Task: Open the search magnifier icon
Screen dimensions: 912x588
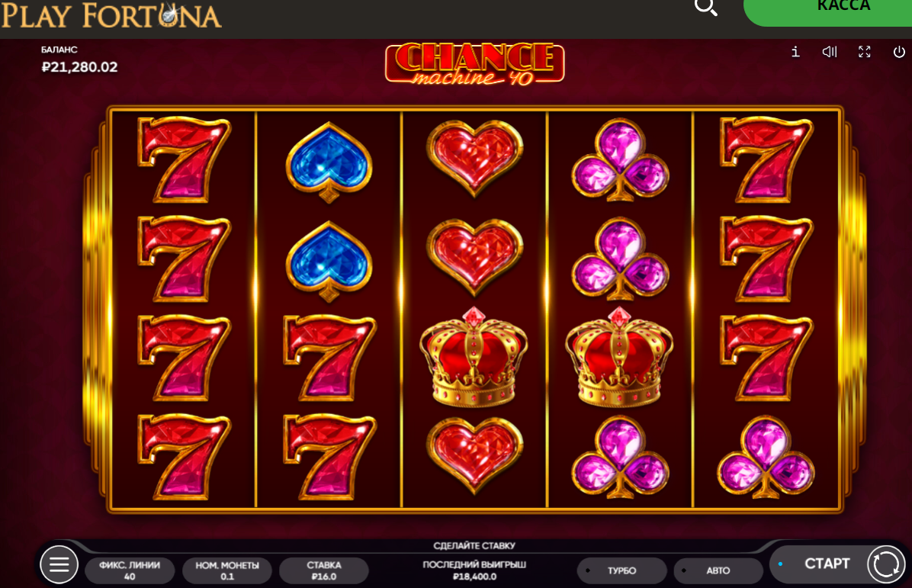Action: tap(705, 8)
